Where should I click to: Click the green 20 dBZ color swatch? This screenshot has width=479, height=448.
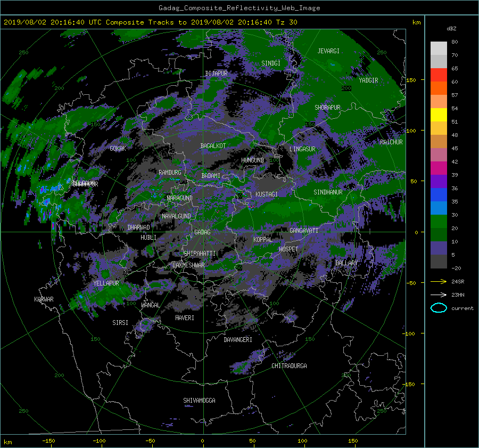point(439,221)
